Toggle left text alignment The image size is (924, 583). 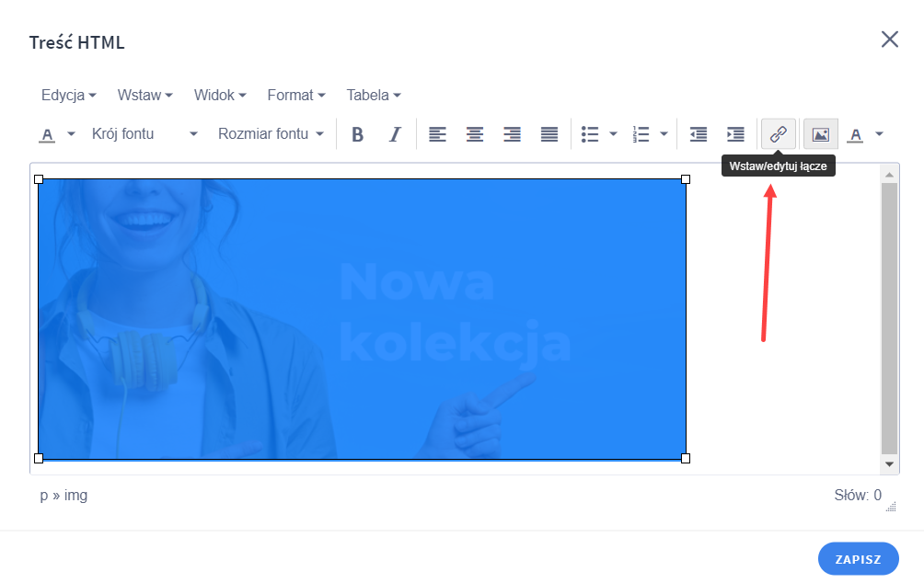pyautogui.click(x=438, y=133)
